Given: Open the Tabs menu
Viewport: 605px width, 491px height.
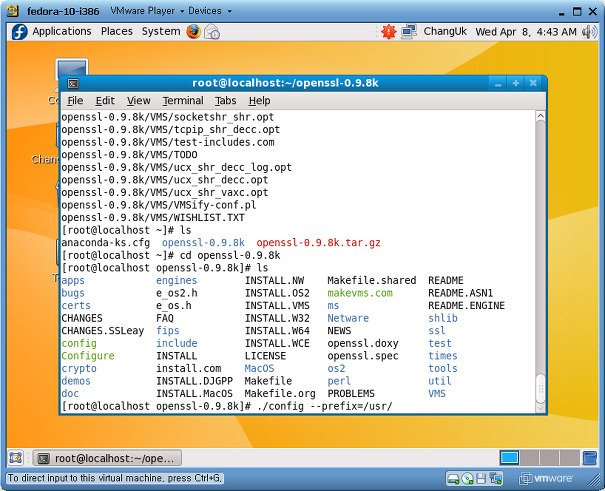Looking at the screenshot, I should click(x=225, y=101).
